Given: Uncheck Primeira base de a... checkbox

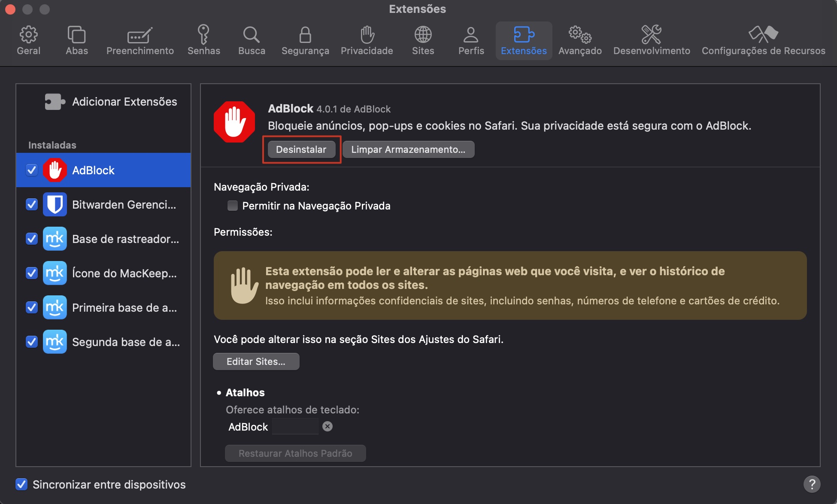Looking at the screenshot, I should [x=32, y=307].
